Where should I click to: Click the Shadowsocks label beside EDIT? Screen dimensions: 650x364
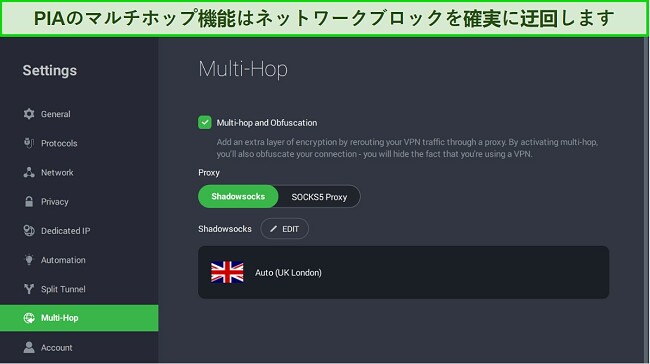coord(225,229)
